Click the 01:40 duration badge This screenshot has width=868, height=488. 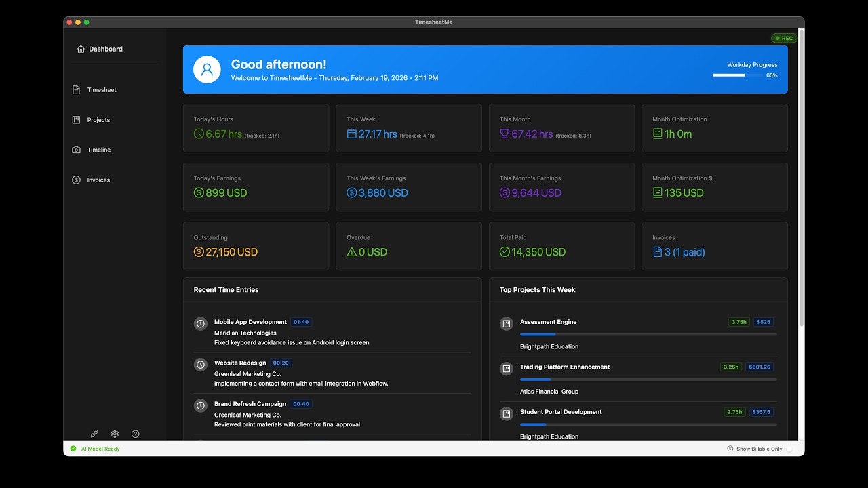coord(301,322)
